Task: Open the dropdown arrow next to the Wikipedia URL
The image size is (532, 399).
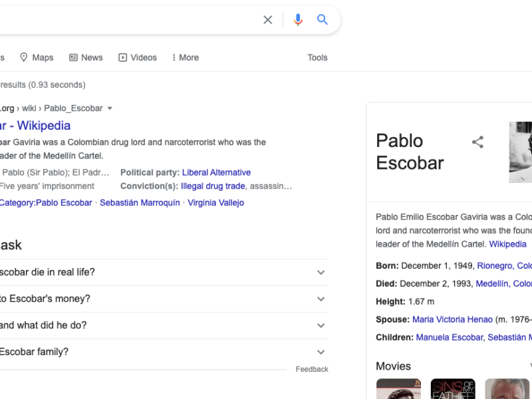Action: (x=109, y=108)
